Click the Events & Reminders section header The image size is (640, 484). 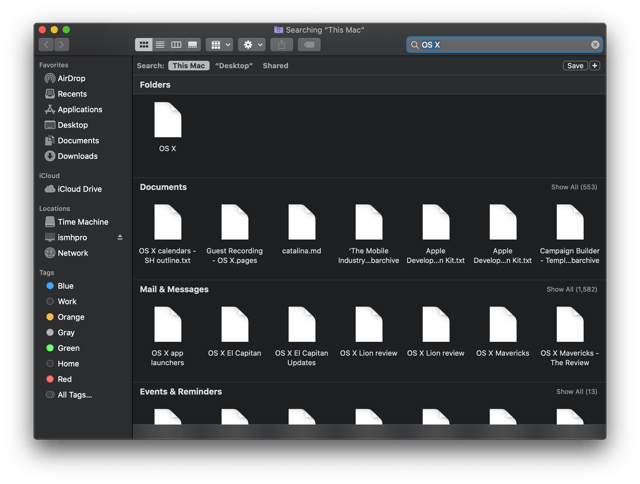pos(181,392)
